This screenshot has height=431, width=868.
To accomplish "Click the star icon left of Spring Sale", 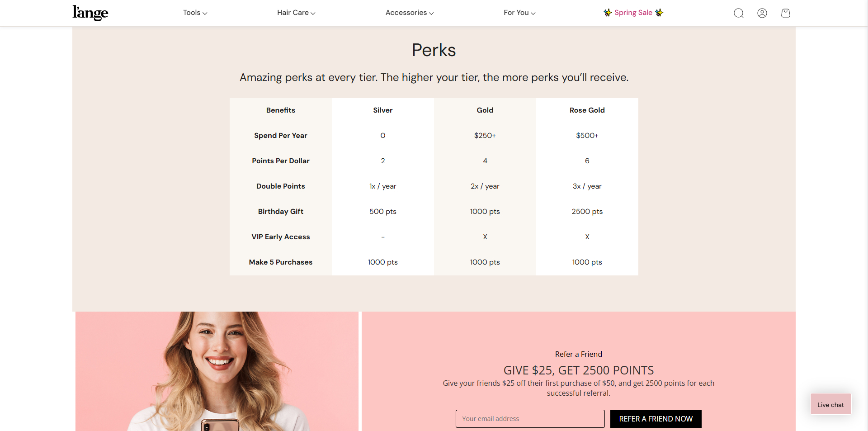I will click(608, 13).
